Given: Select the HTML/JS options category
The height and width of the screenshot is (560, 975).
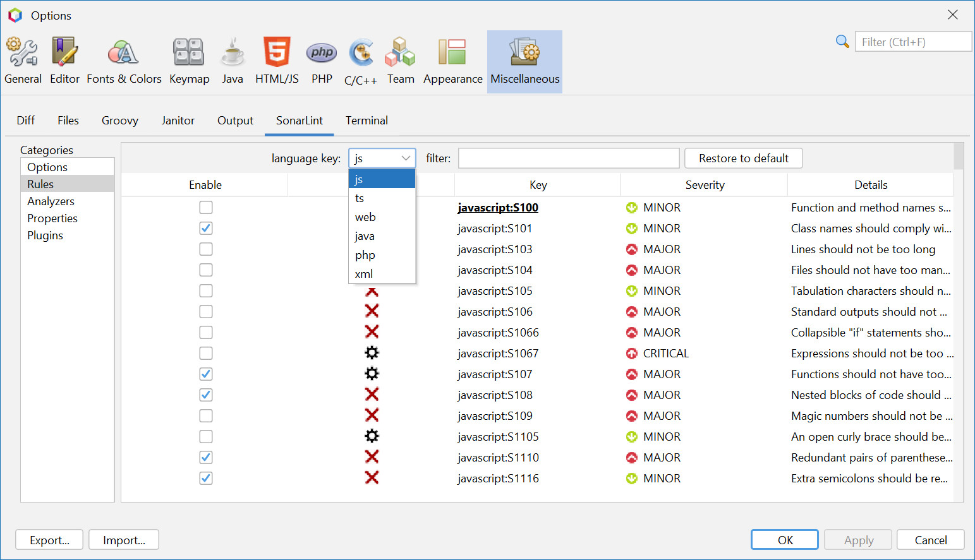Looking at the screenshot, I should [x=277, y=61].
